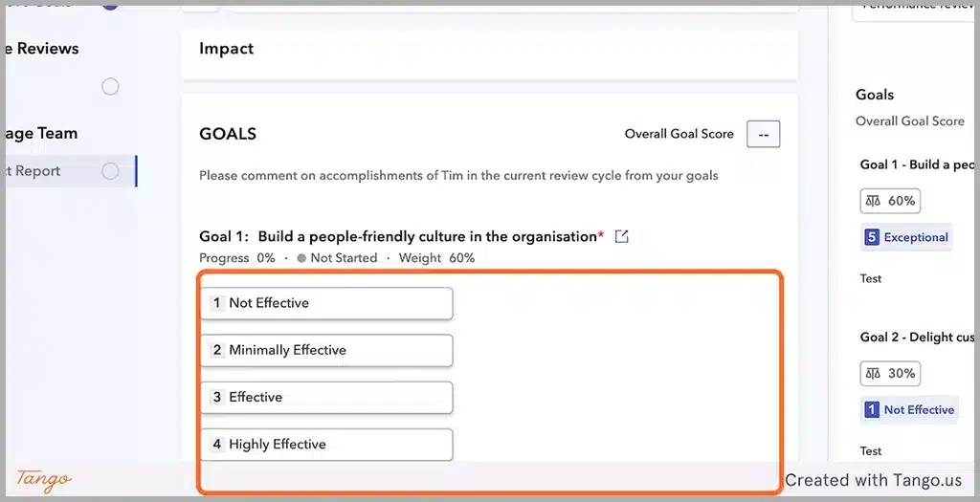Click the weight scale icon beside 30%
Viewport: 980px width, 502px height.
(873, 373)
